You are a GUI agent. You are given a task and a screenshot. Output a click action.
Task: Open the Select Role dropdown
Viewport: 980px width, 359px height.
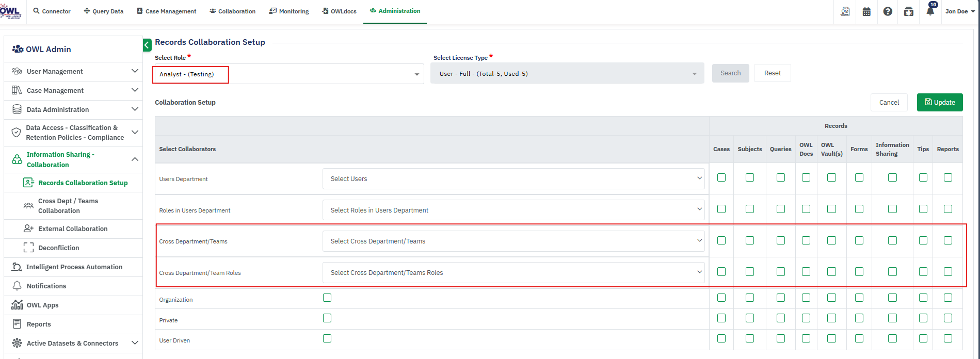288,74
